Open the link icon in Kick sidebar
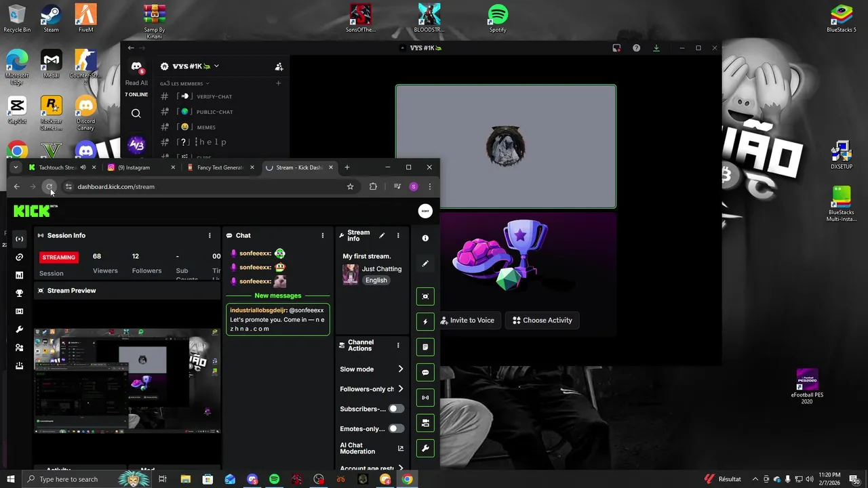The image size is (868, 488). [19, 257]
